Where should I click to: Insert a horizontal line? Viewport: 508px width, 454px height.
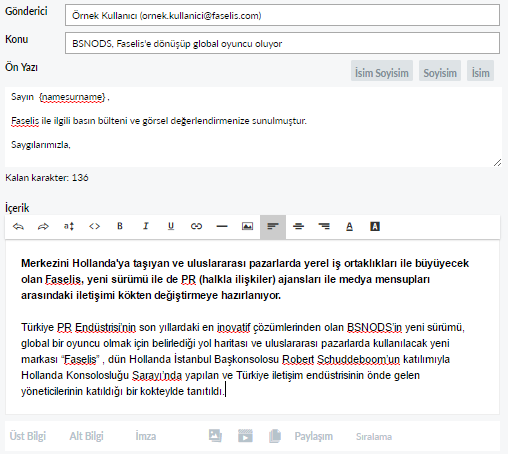tap(222, 227)
